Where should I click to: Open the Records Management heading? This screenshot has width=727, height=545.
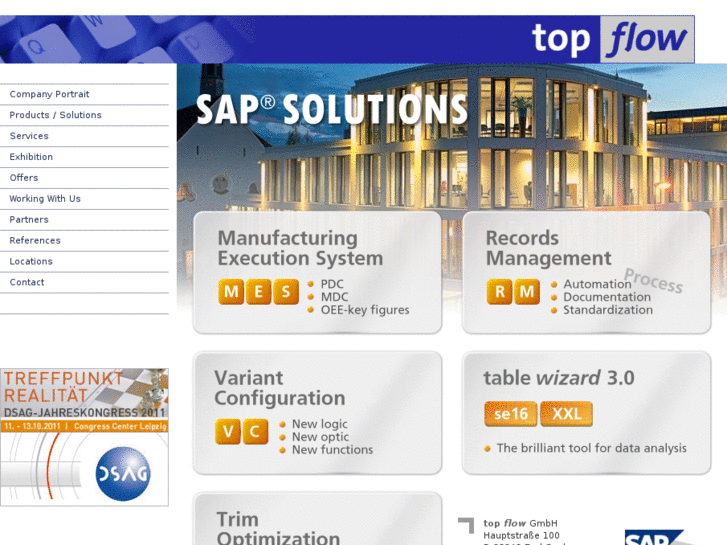point(548,248)
